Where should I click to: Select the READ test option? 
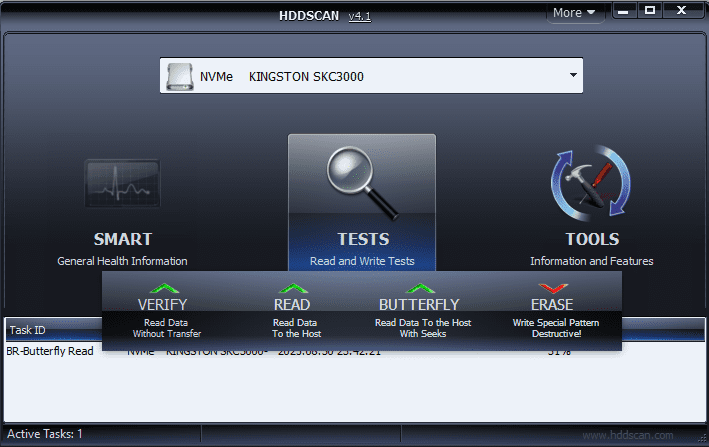coord(296,311)
